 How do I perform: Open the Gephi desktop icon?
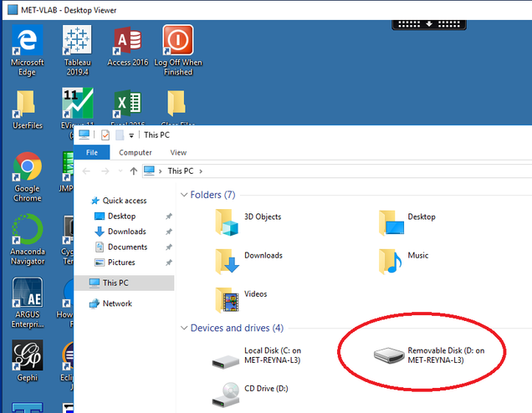tap(27, 357)
